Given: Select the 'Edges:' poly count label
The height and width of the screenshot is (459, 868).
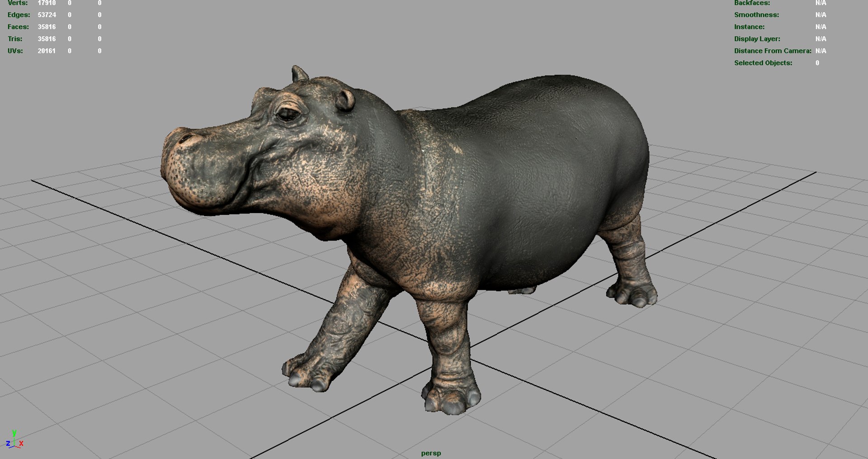Looking at the screenshot, I should pyautogui.click(x=19, y=15).
